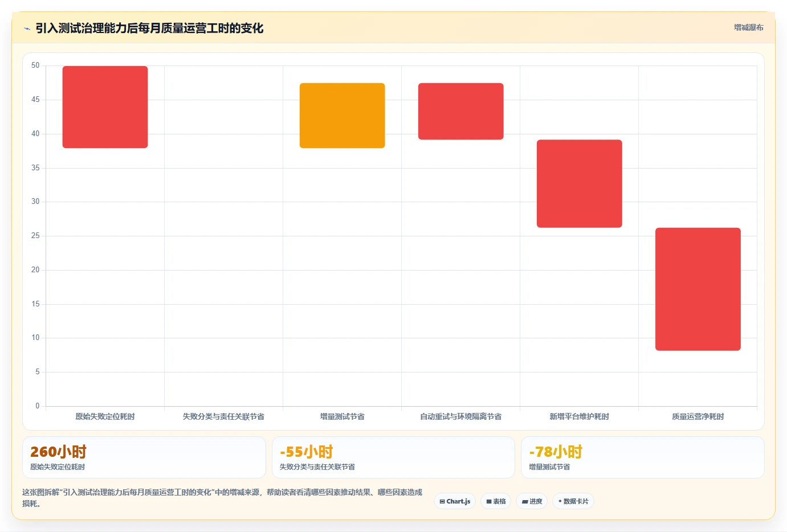Click x-axis label 增量测试节省
787x532 pixels.
click(342, 416)
